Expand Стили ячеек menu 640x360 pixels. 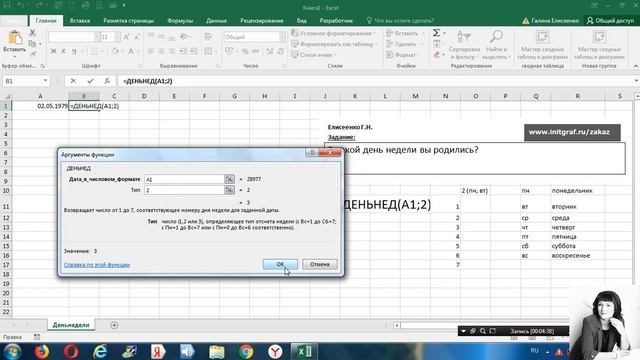tap(314, 55)
